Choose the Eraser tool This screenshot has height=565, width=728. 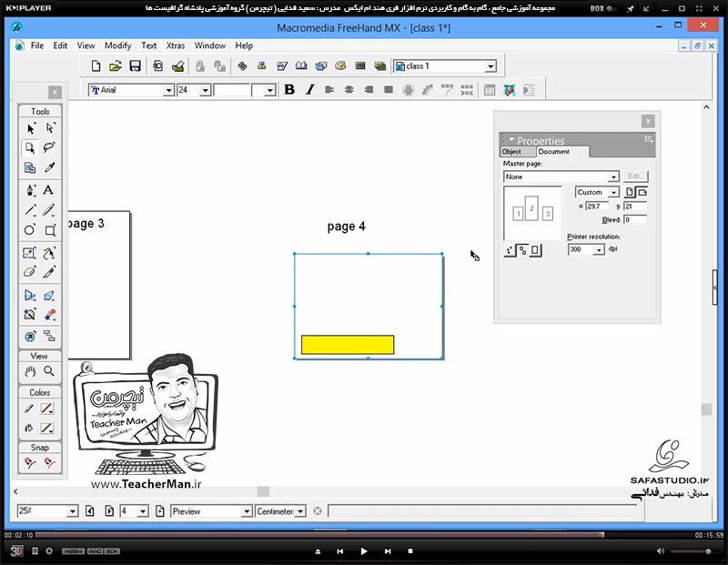tap(30, 272)
